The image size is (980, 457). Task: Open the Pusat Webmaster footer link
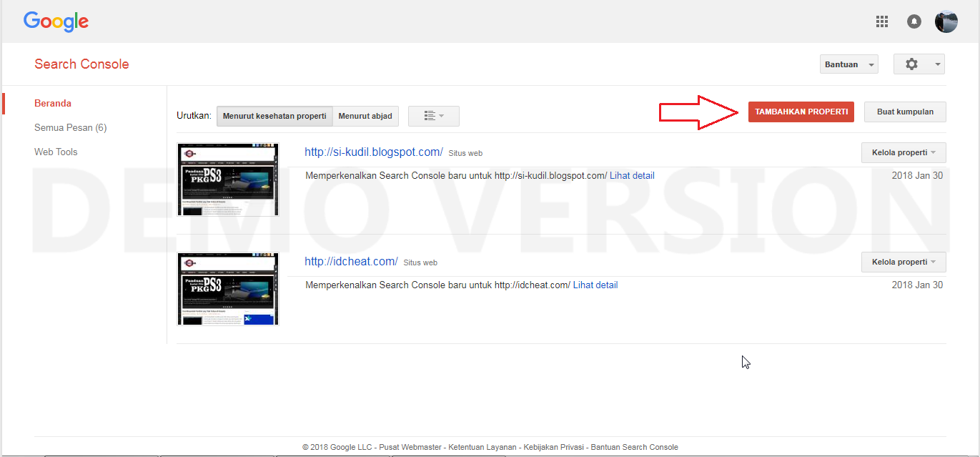tap(410, 447)
